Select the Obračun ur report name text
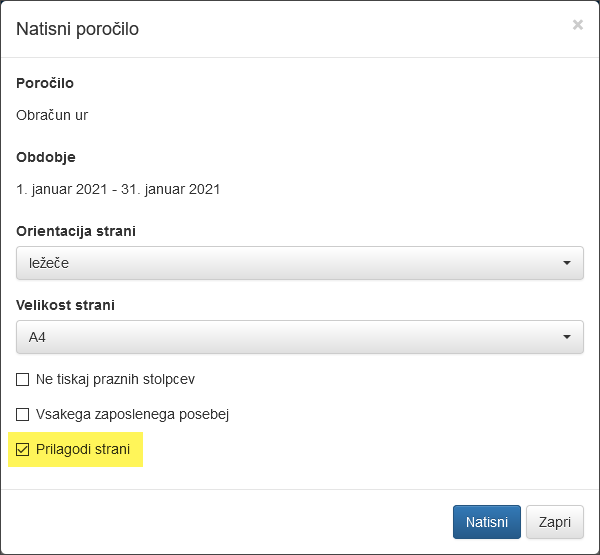The width and height of the screenshot is (600, 555). pyautogui.click(x=52, y=115)
